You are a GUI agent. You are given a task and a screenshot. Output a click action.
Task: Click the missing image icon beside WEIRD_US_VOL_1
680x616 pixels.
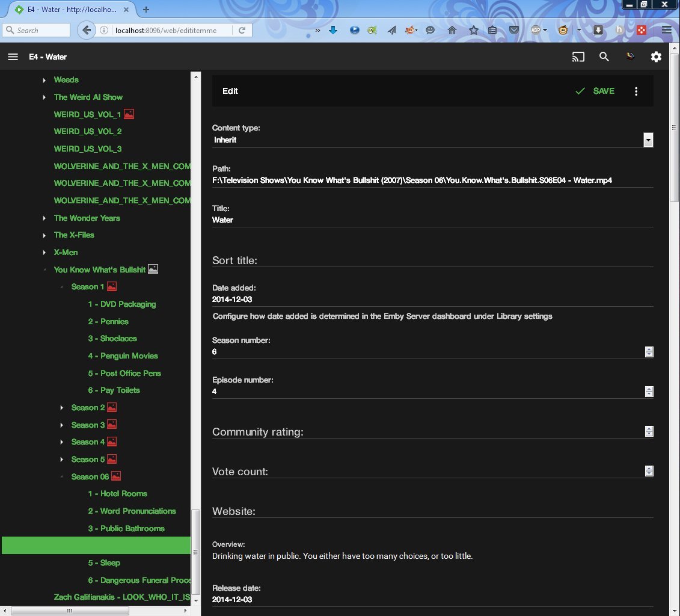pyautogui.click(x=129, y=114)
